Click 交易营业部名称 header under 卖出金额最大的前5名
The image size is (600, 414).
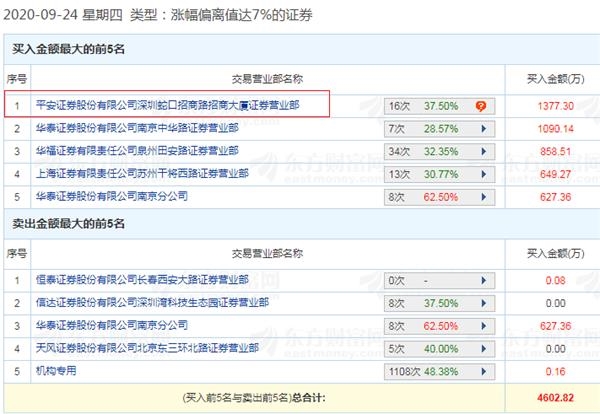pos(267,253)
